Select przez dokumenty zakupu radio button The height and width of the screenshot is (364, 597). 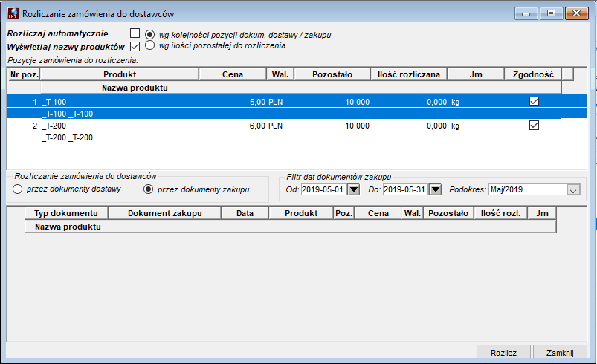(x=148, y=189)
